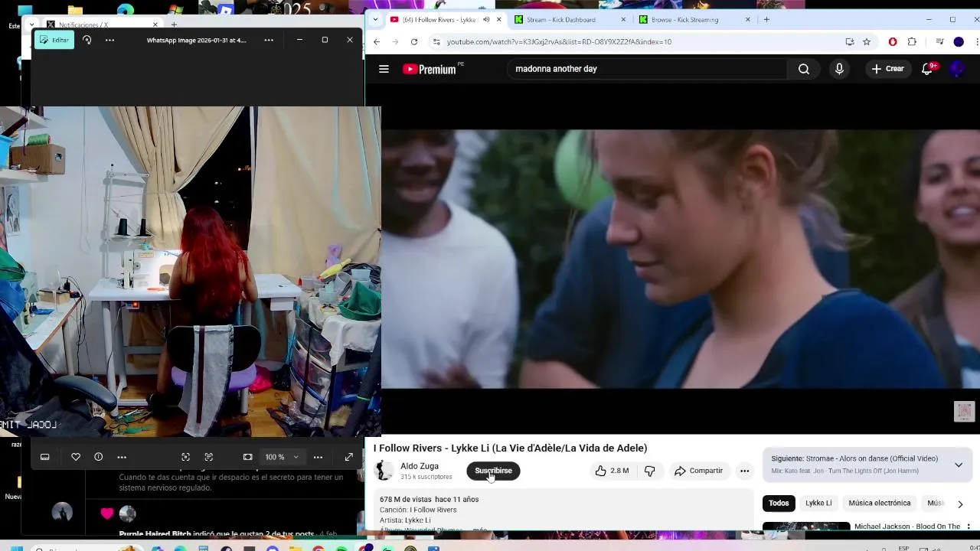Viewport: 980px width, 551px height.
Task: Reload the YouTube page
Action: pos(414,41)
